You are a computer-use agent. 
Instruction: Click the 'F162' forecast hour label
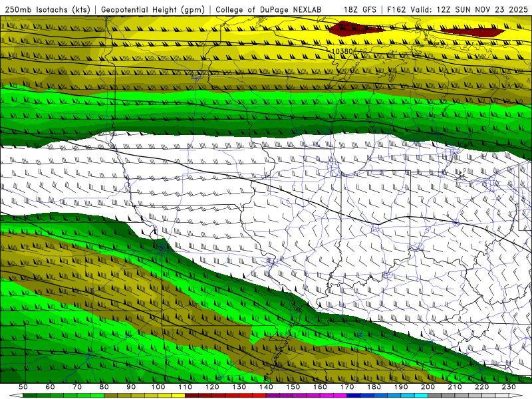point(396,9)
